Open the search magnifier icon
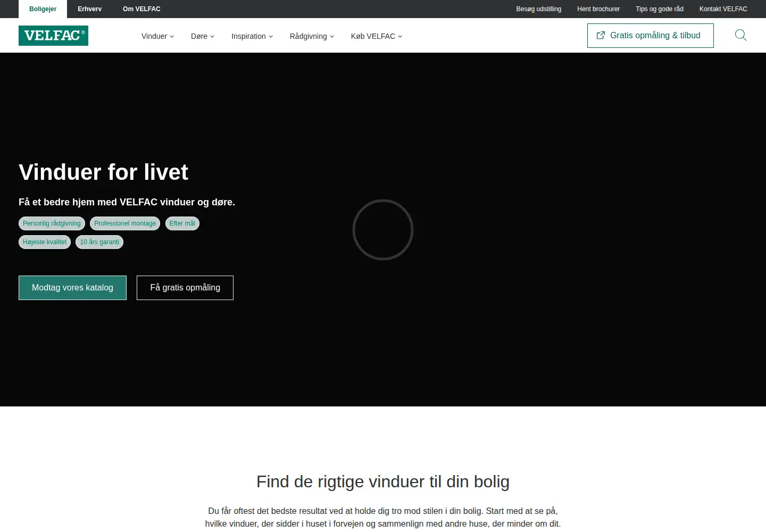 (x=740, y=36)
